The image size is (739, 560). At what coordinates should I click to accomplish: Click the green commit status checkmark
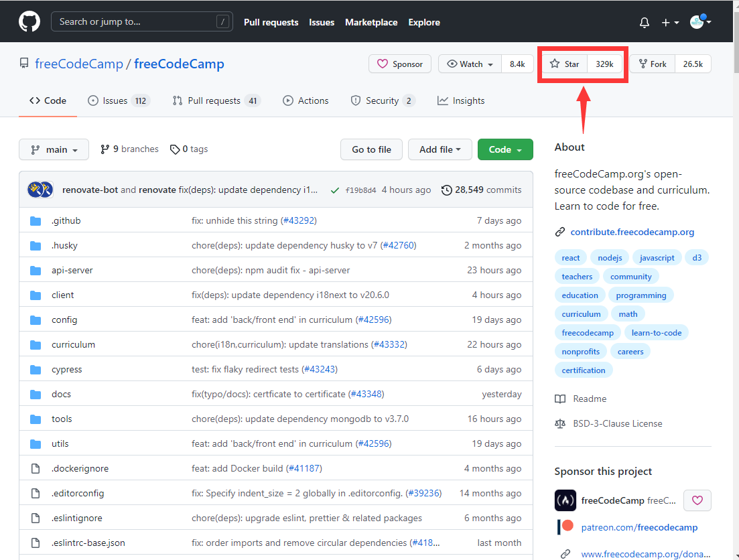(334, 190)
